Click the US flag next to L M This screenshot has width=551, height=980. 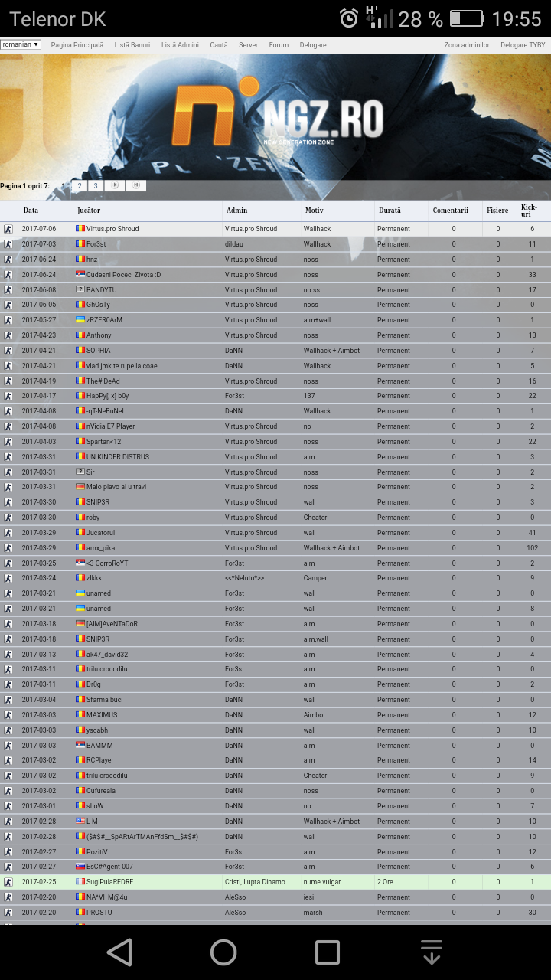pos(80,821)
